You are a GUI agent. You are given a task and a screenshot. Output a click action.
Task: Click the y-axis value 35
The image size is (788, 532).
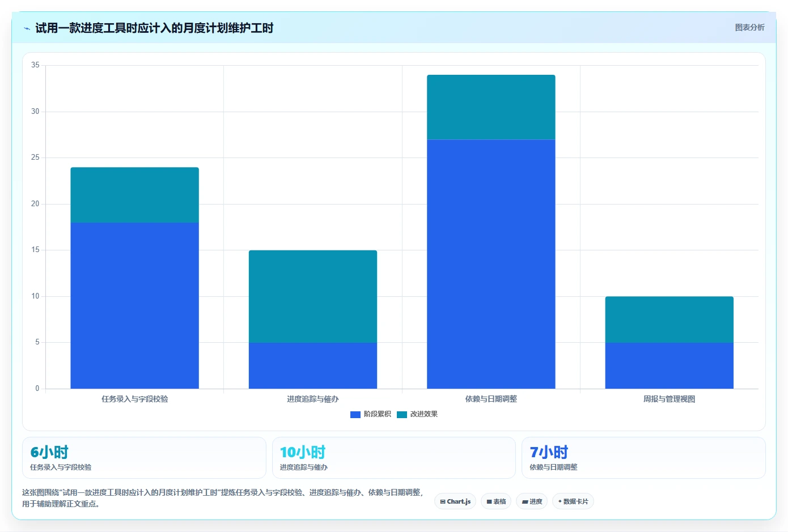[x=35, y=65]
